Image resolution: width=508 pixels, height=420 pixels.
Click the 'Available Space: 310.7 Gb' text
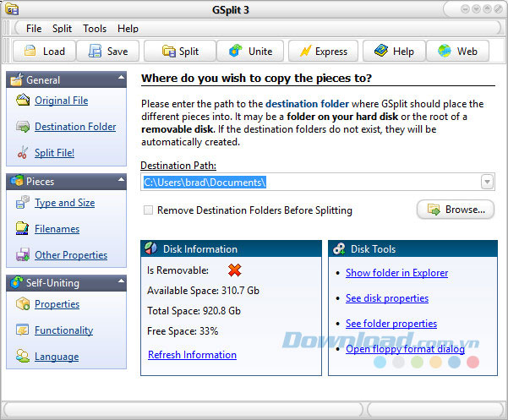tap(203, 291)
